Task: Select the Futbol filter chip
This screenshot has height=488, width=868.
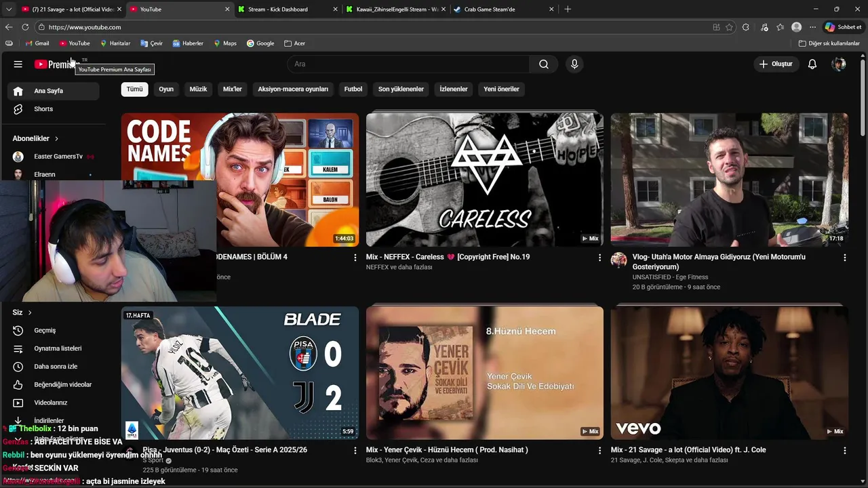Action: pos(353,89)
